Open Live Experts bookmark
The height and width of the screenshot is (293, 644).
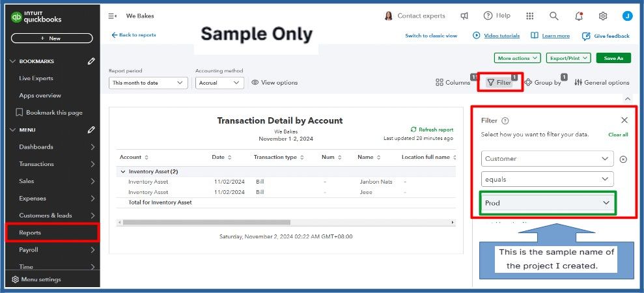[36, 79]
